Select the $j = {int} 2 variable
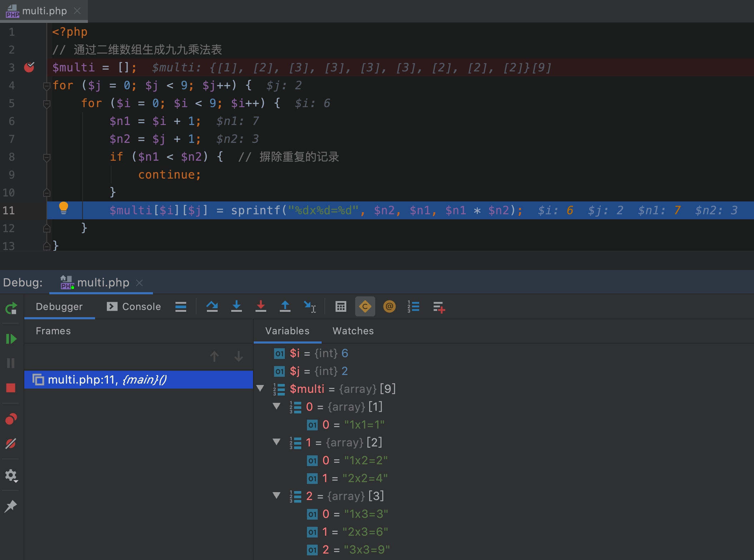This screenshot has width=754, height=560. pos(311,371)
